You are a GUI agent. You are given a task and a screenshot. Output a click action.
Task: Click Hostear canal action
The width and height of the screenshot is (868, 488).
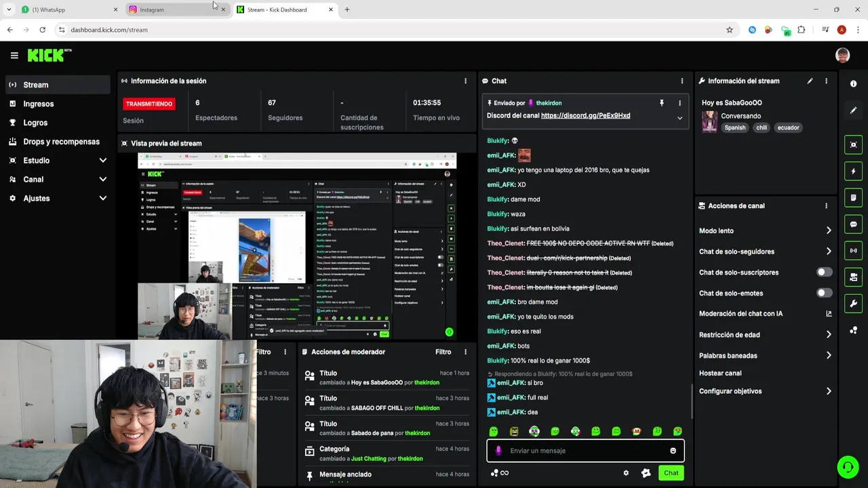[720, 373]
